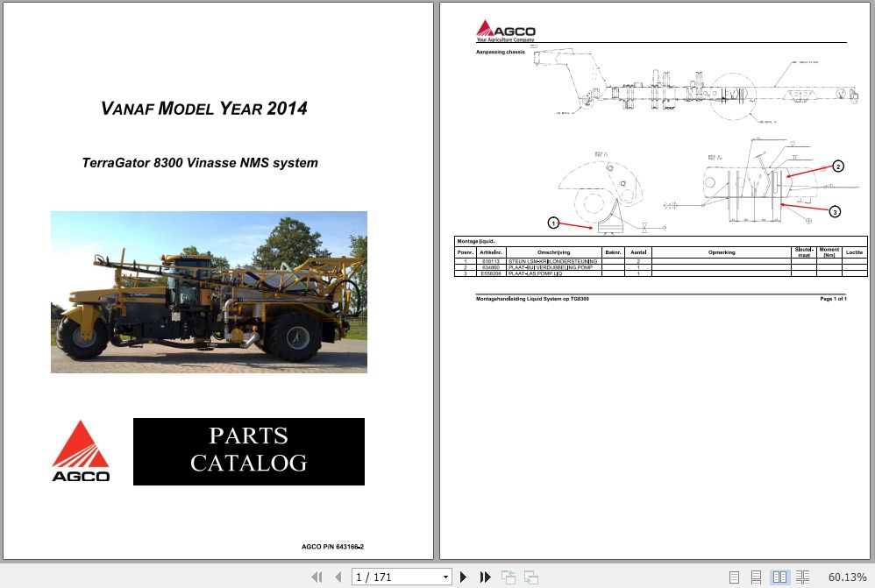Click the 'Artikelnr.' column header
Screen dimensions: 875x588
491,252
